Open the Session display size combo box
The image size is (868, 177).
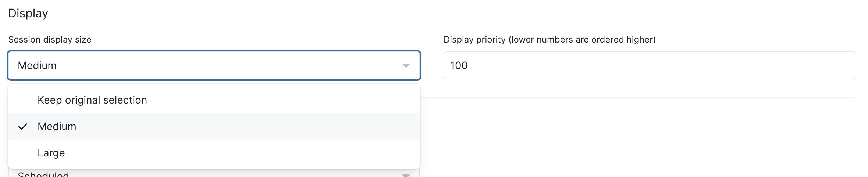(214, 65)
